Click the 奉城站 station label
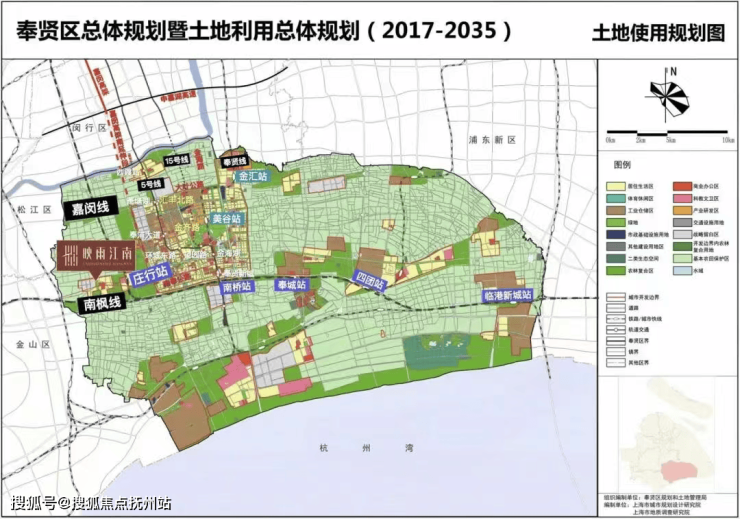 [x=294, y=285]
